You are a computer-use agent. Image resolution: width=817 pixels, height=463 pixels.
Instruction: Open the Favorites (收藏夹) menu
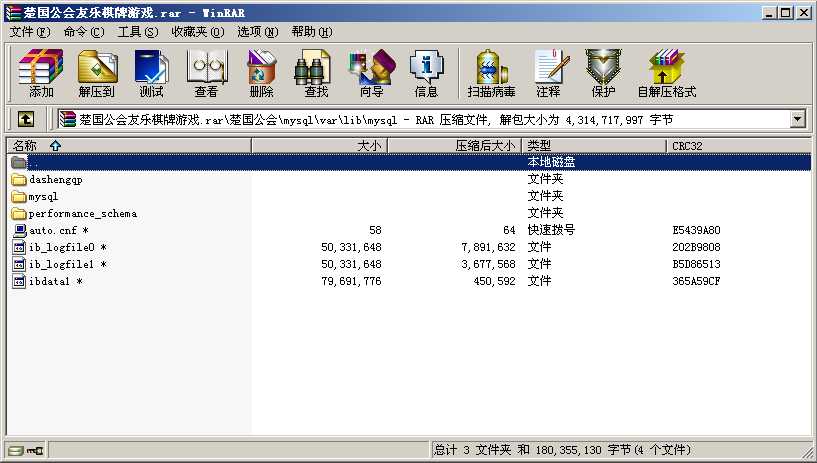[198, 32]
